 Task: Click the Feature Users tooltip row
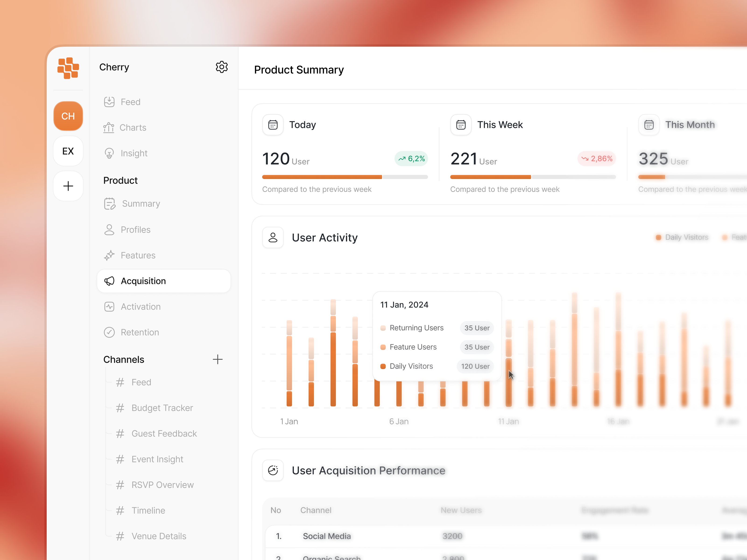(437, 347)
